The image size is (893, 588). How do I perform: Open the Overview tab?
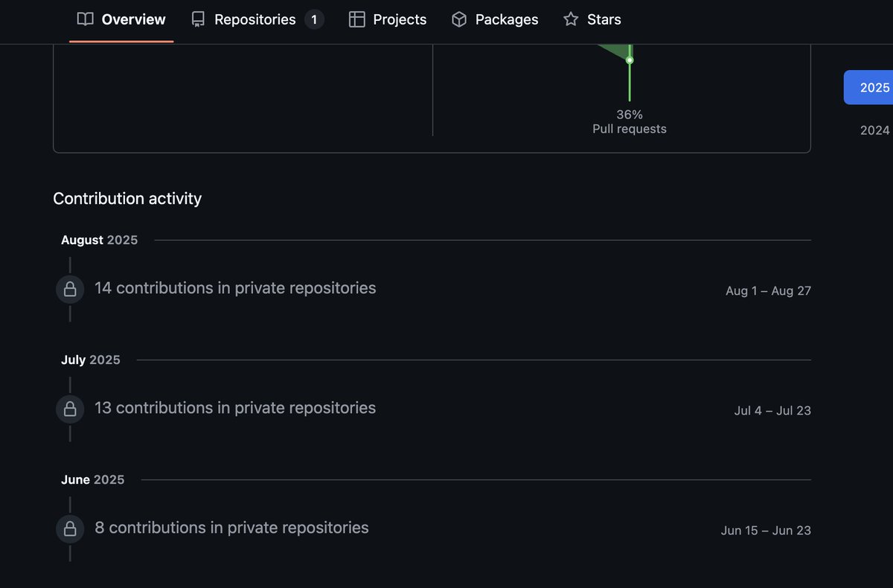coord(121,19)
